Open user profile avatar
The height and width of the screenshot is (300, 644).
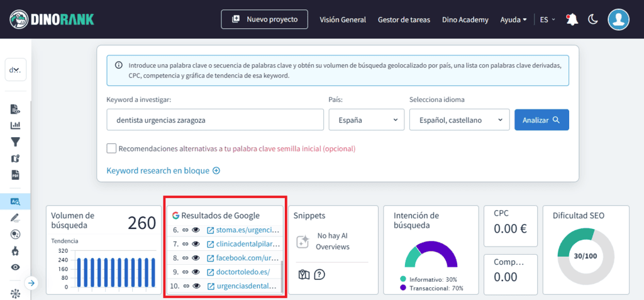(x=619, y=19)
